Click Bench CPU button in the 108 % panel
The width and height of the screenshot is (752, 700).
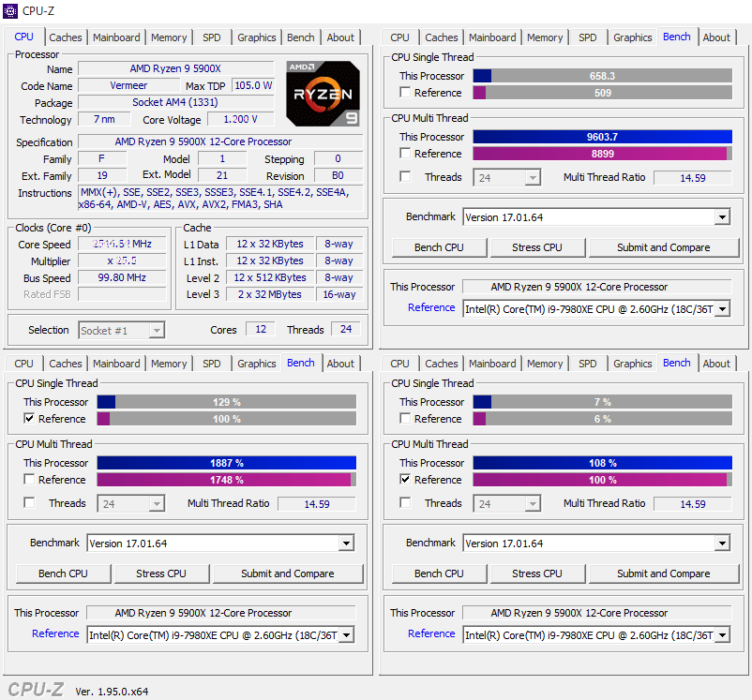(x=440, y=573)
